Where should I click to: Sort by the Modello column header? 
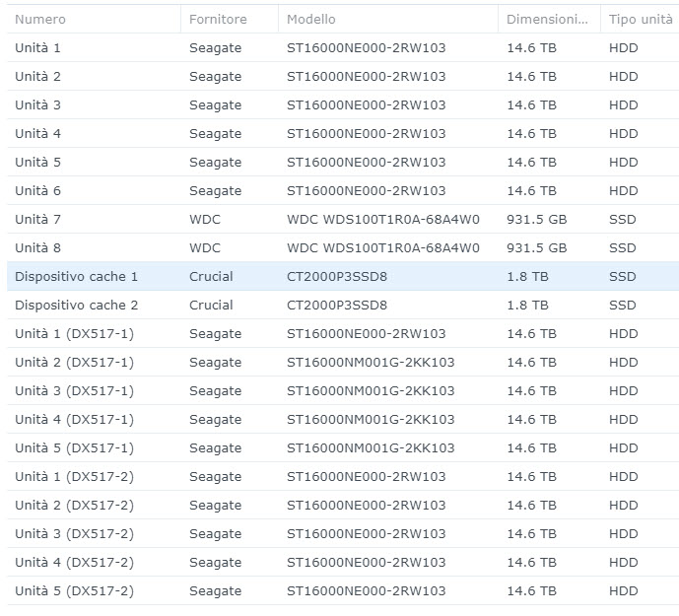pyautogui.click(x=387, y=19)
